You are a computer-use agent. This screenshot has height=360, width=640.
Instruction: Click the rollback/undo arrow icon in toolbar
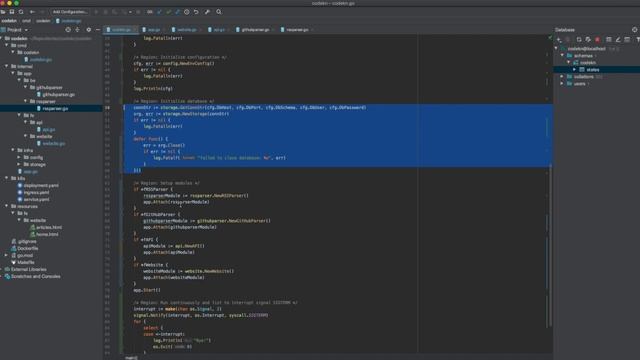196,12
